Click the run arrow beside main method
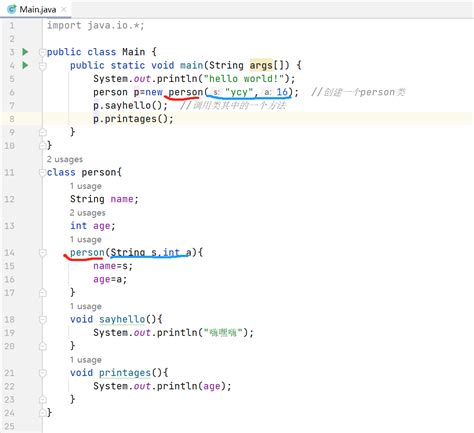The image size is (474, 433). pyautogui.click(x=25, y=65)
